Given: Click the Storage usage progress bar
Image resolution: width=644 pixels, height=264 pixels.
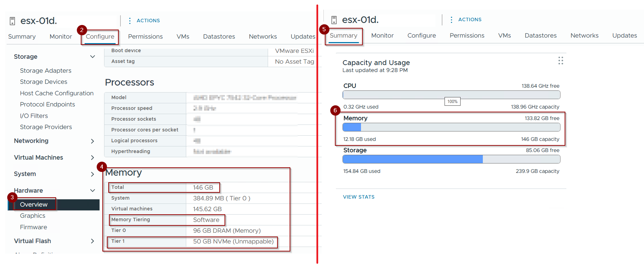Looking at the screenshot, I should (x=451, y=159).
